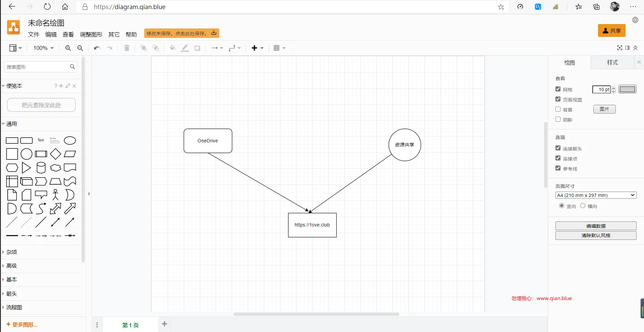This screenshot has width=644, height=332.
Task: Click the 共享 share button
Action: [x=612, y=31]
